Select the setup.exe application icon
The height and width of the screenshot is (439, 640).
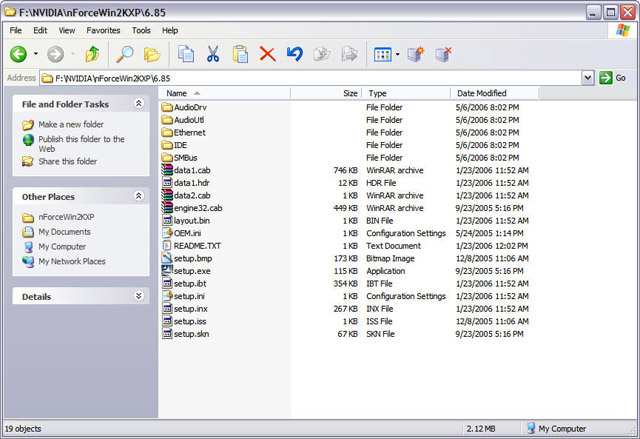point(167,270)
